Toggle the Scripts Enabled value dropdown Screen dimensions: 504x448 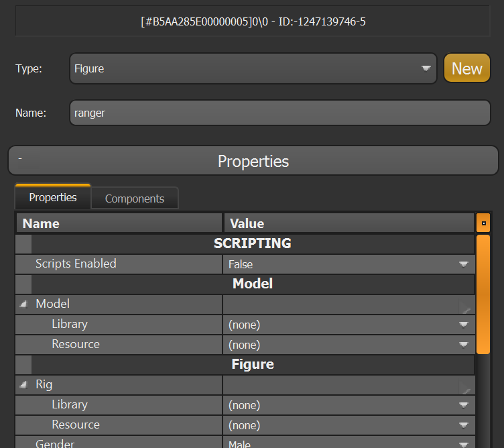pyautogui.click(x=462, y=264)
